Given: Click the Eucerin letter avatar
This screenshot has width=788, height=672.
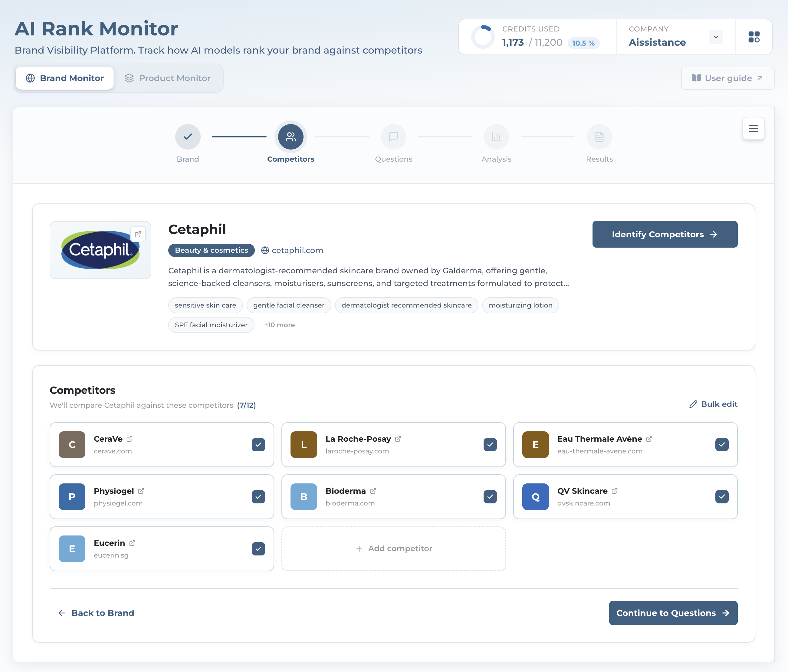Looking at the screenshot, I should click(x=72, y=549).
